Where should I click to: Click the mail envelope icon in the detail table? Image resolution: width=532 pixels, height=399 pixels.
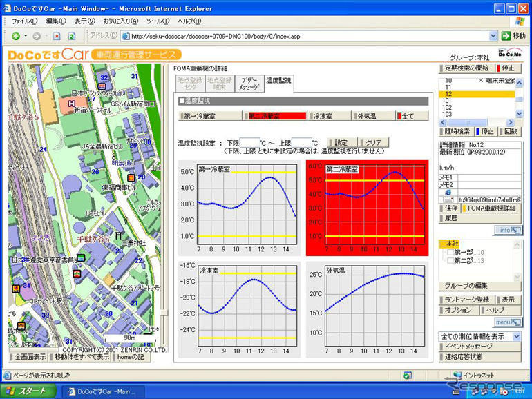click(448, 200)
